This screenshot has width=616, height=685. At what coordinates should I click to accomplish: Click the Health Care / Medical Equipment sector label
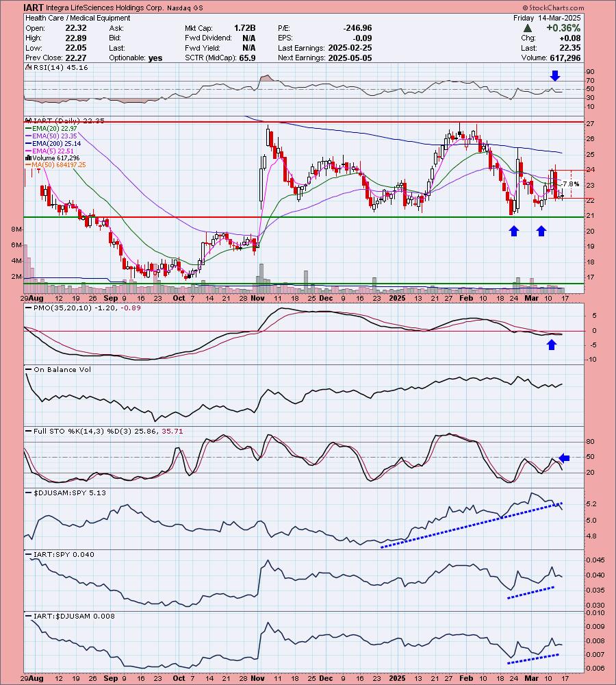pyautogui.click(x=78, y=18)
